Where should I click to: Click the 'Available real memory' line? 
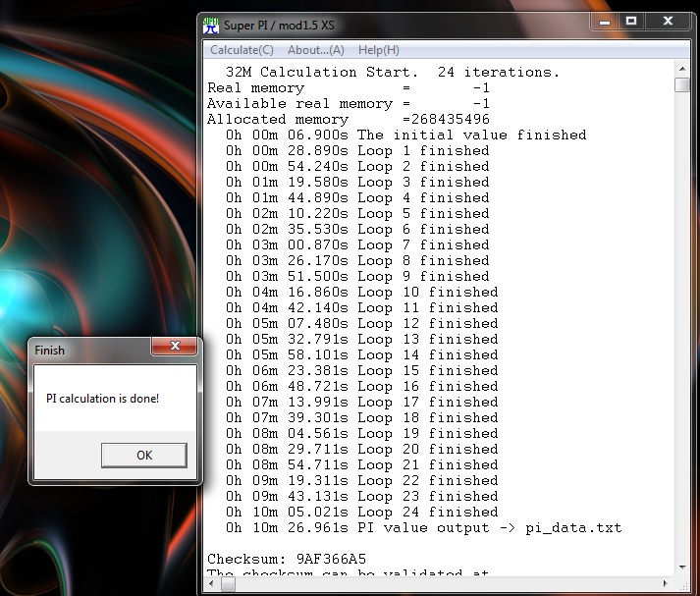point(349,103)
